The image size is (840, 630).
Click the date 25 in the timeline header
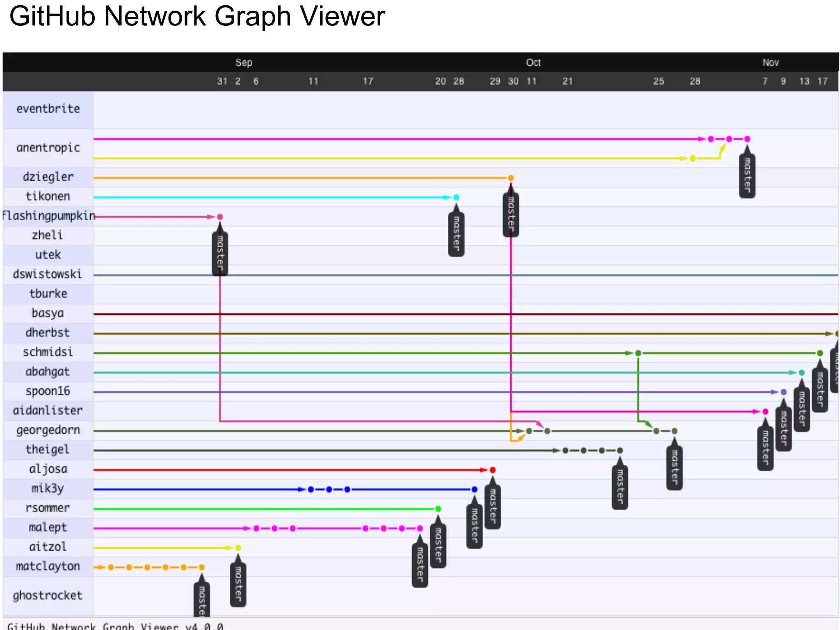(658, 81)
